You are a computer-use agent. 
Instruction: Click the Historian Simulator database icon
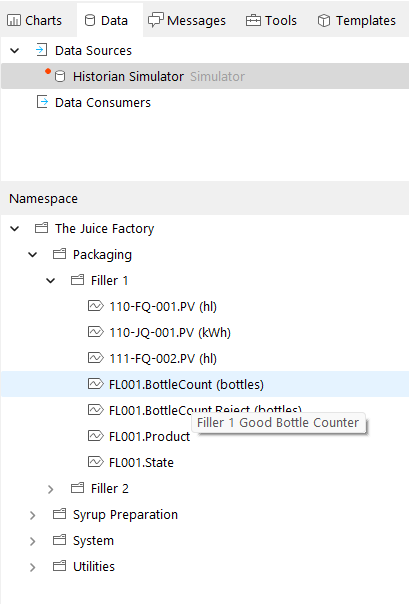click(x=60, y=76)
